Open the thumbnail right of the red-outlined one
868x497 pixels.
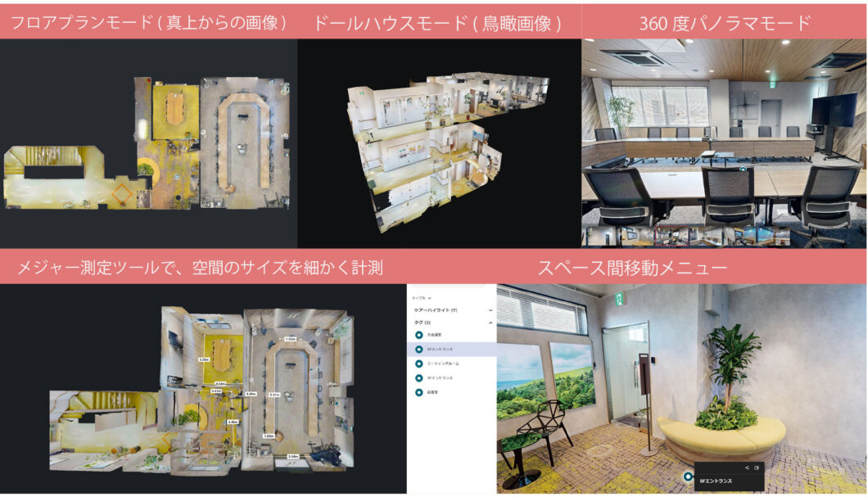coord(707,236)
